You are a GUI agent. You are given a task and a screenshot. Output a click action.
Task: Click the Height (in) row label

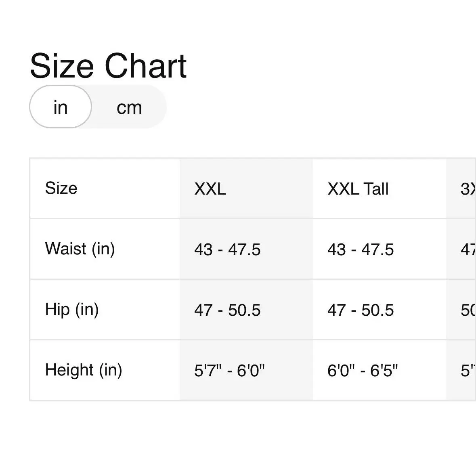coord(84,370)
